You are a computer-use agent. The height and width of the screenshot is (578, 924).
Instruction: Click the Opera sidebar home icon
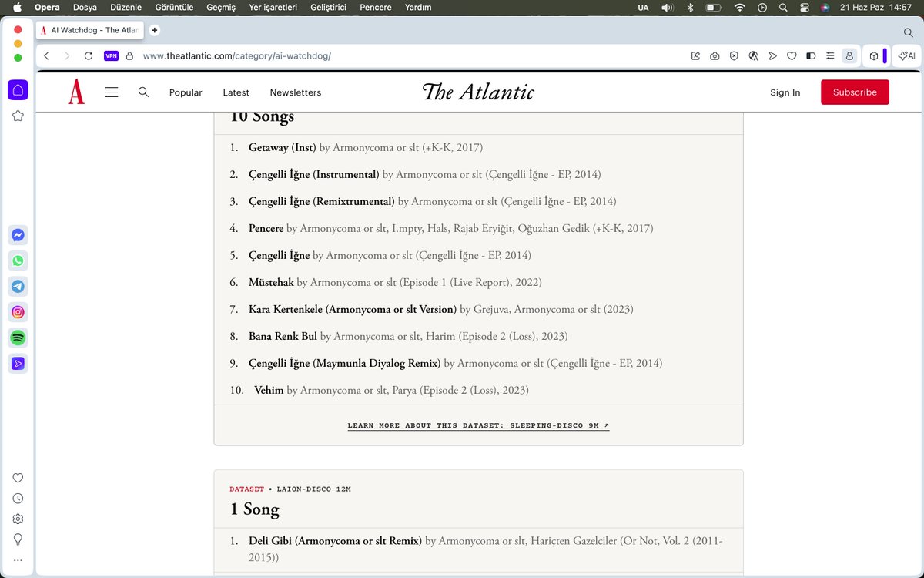coord(18,90)
